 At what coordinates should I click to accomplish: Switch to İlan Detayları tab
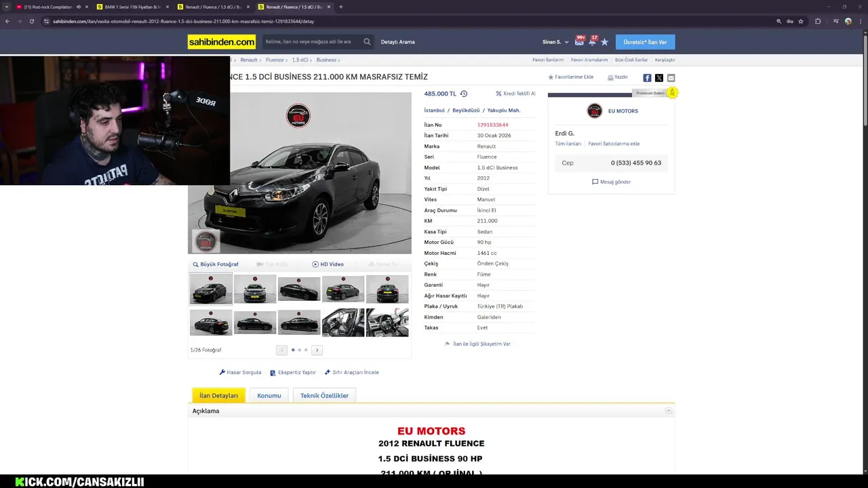pos(218,395)
